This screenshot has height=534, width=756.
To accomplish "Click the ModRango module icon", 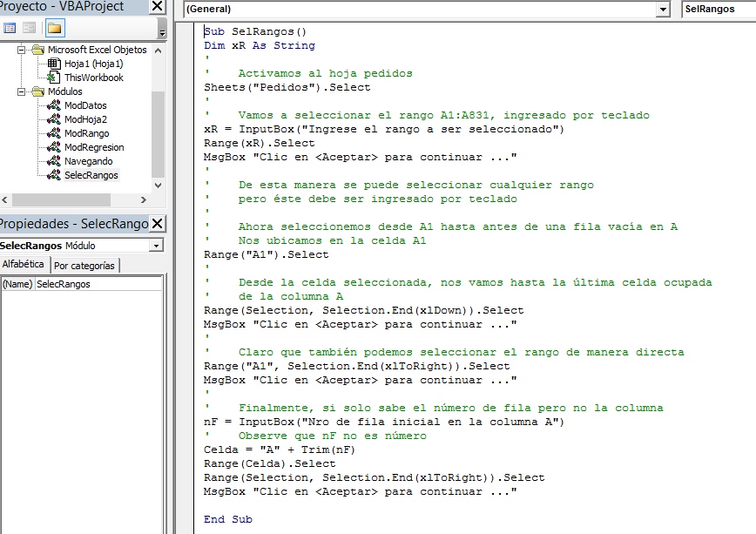I will pos(53,133).
